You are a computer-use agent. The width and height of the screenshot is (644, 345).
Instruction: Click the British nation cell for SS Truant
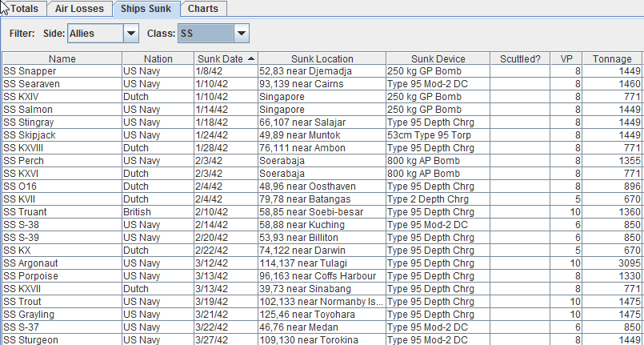click(x=158, y=212)
